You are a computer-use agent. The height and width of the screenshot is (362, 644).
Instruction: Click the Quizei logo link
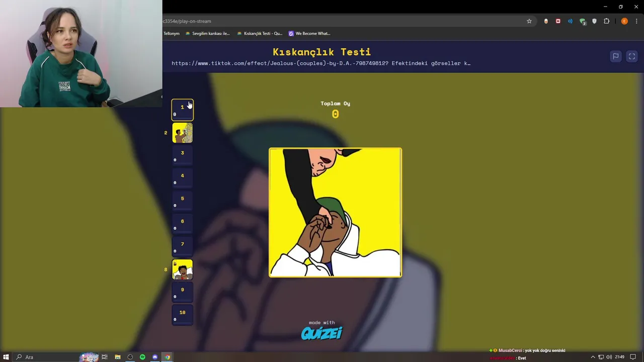(x=321, y=333)
